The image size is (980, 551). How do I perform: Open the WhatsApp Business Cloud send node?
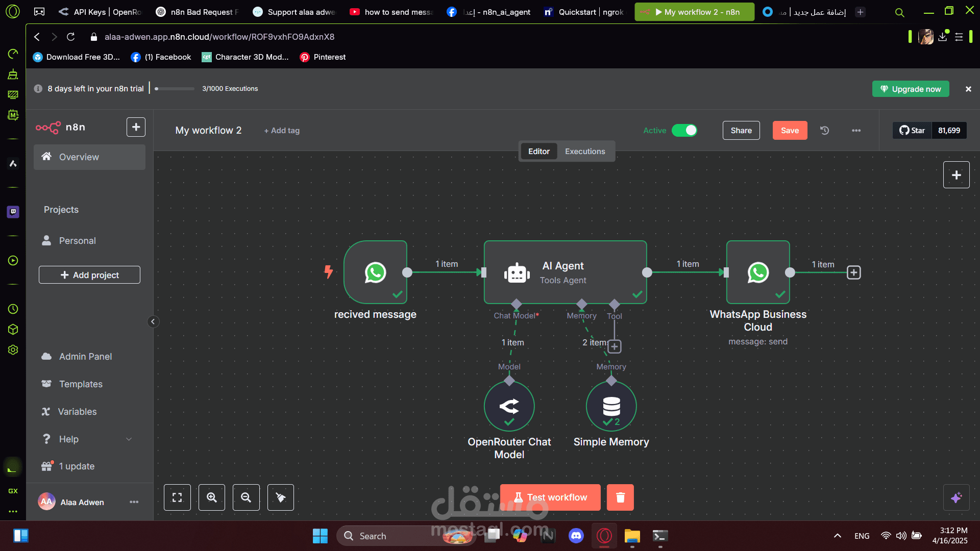[x=758, y=272]
